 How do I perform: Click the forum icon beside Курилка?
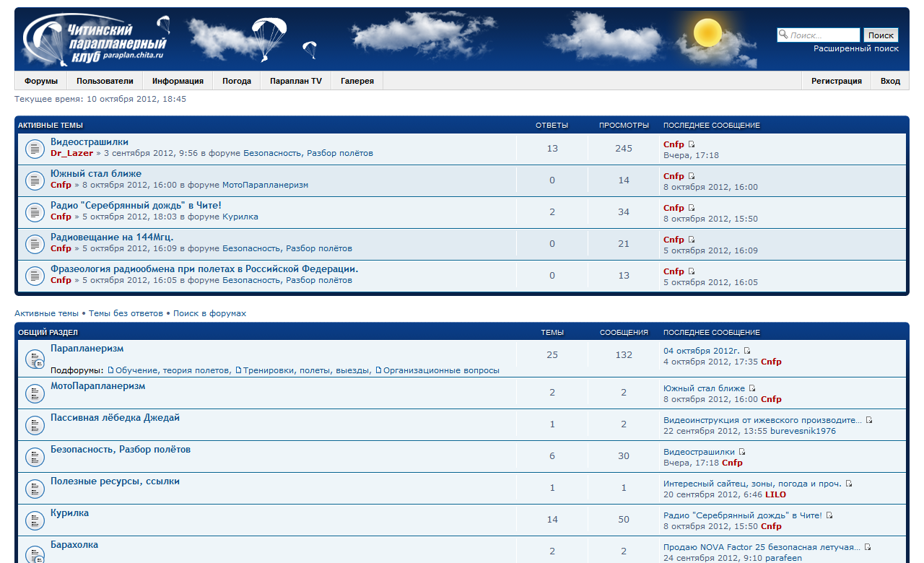coord(35,520)
